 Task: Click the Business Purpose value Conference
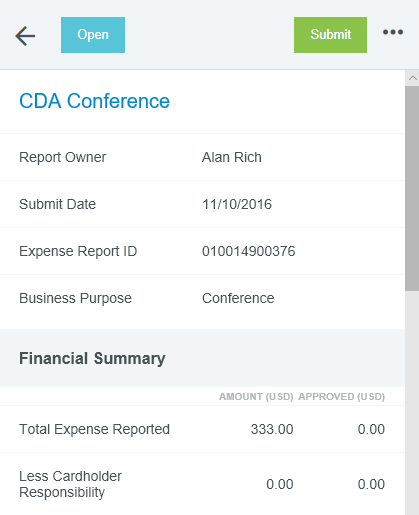pos(238,298)
